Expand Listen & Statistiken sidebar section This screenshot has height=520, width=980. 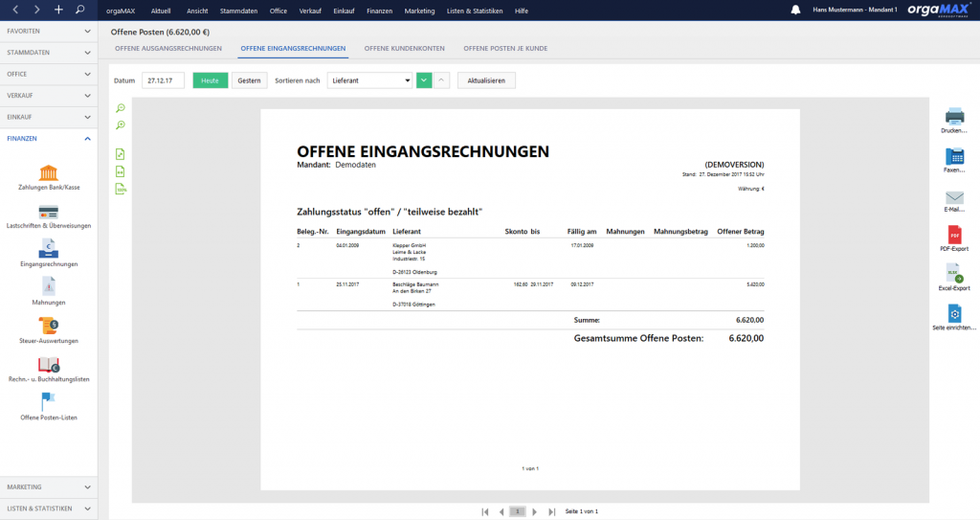49,509
